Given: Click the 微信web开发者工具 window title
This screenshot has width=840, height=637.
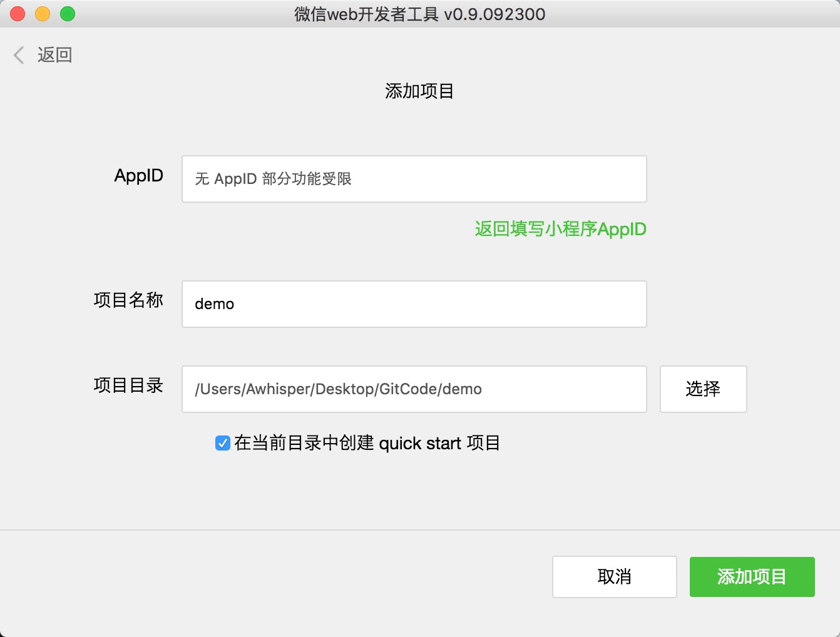Looking at the screenshot, I should (x=419, y=14).
